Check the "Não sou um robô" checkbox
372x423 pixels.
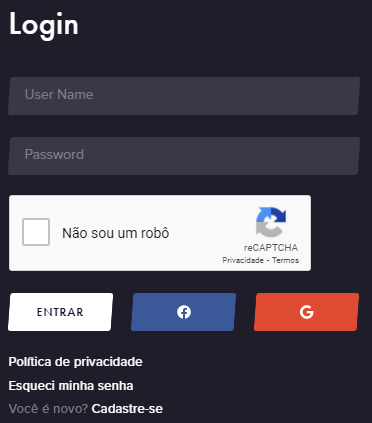[x=36, y=232]
